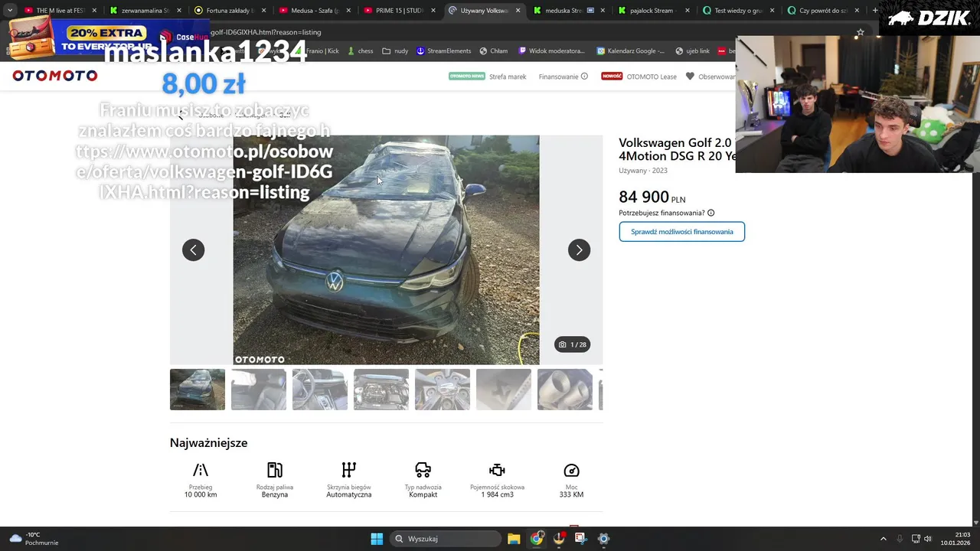Open Kalendarz Google bookmark
The image size is (980, 551).
tap(631, 51)
